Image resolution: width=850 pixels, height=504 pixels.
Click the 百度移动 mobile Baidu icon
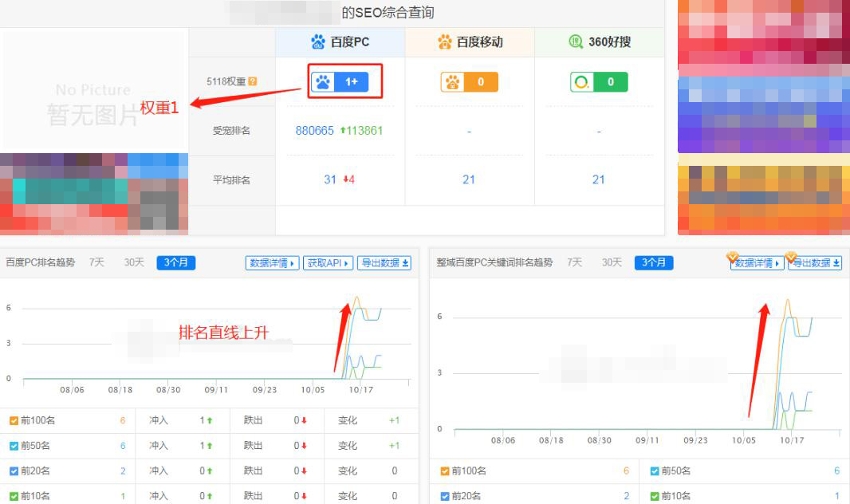(446, 41)
